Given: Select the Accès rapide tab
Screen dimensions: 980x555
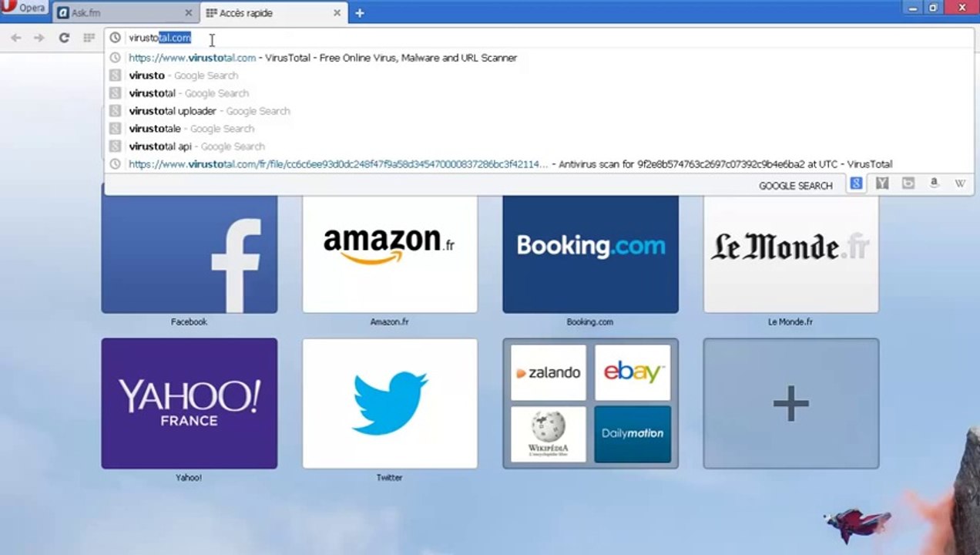Looking at the screenshot, I should click(274, 13).
